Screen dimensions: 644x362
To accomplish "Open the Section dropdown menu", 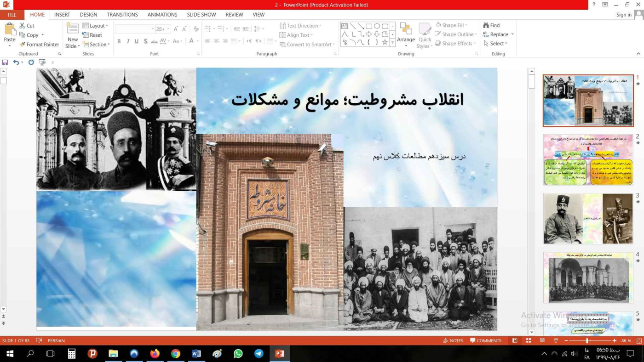I will pyautogui.click(x=97, y=45).
